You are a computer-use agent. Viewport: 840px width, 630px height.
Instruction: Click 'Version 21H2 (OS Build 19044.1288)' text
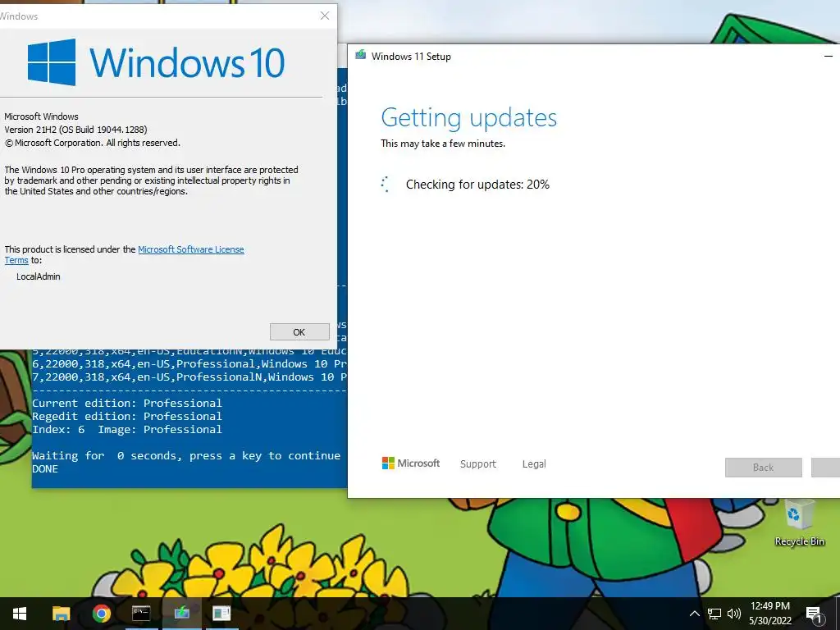(x=75, y=130)
